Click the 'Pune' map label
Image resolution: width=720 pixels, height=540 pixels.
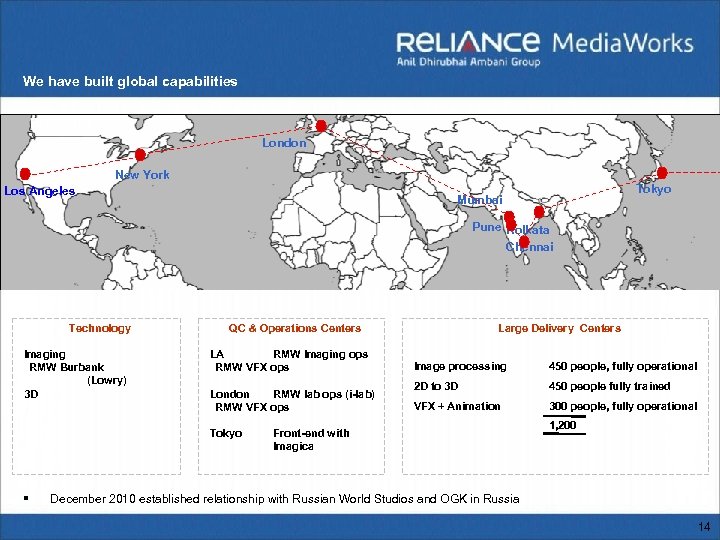point(487,227)
